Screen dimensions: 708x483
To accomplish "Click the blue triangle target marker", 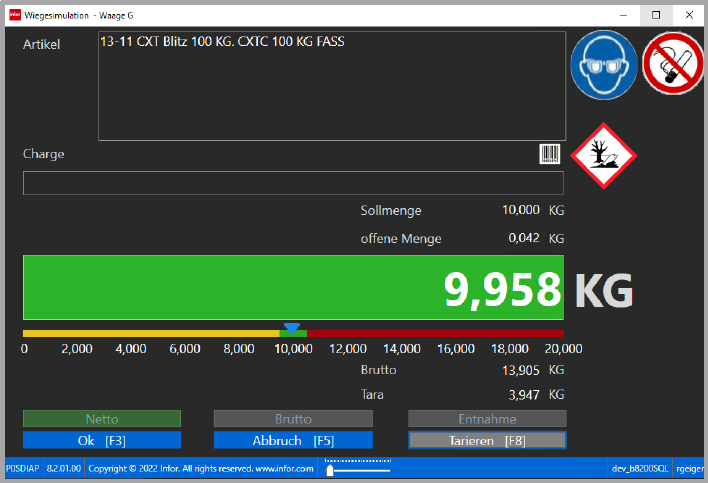I will point(292,328).
